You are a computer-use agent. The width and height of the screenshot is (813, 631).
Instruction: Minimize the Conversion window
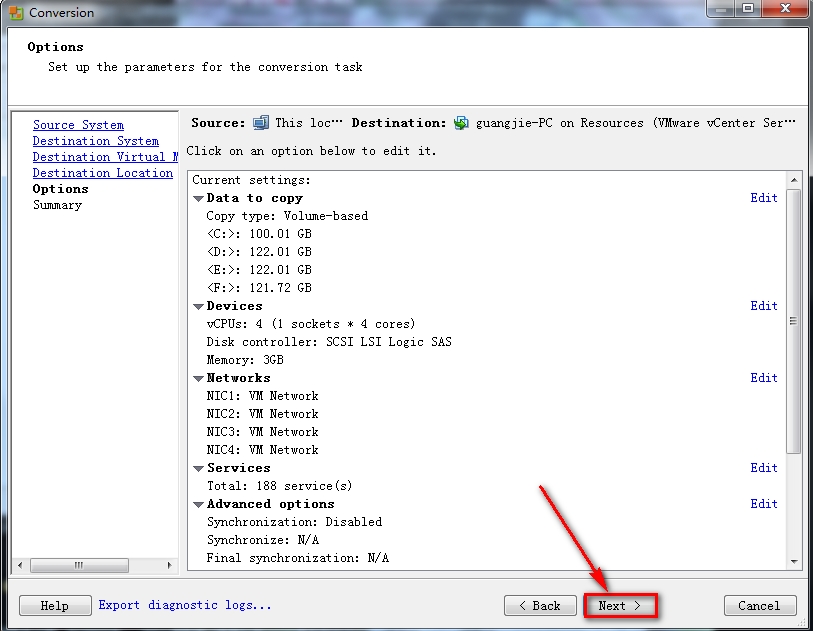721,8
